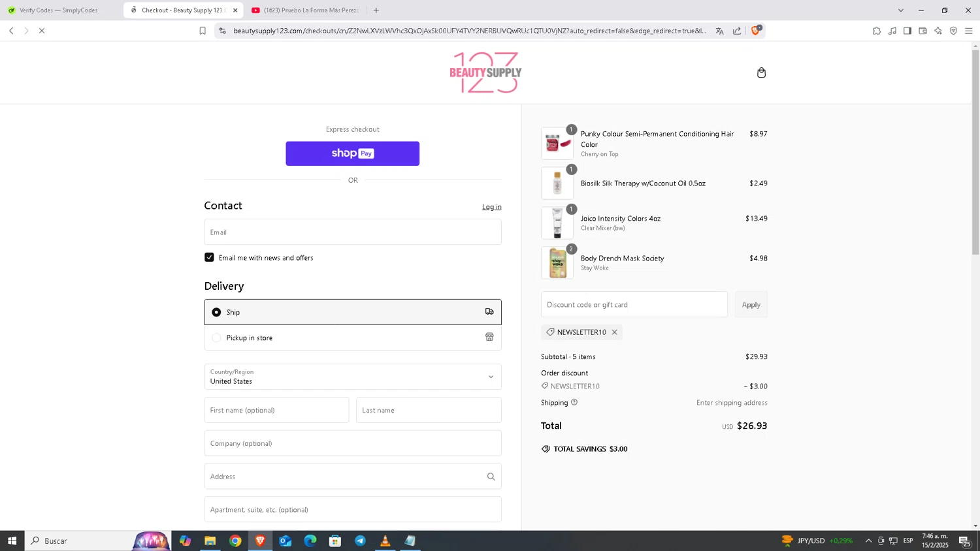Screen dimensions: 980x551
Task: Click the Joico Intensity Colors thumbnail
Action: pyautogui.click(x=557, y=223)
